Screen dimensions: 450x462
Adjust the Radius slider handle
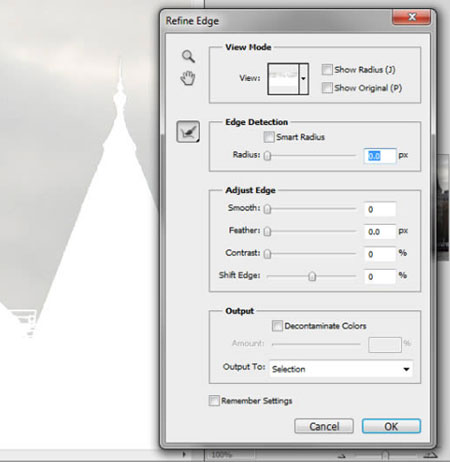(267, 156)
